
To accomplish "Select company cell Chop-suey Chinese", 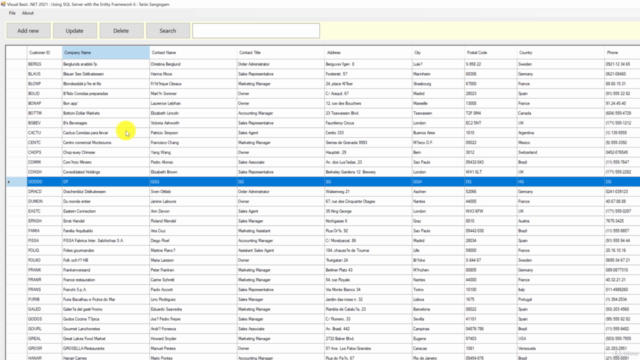I will point(106,152).
